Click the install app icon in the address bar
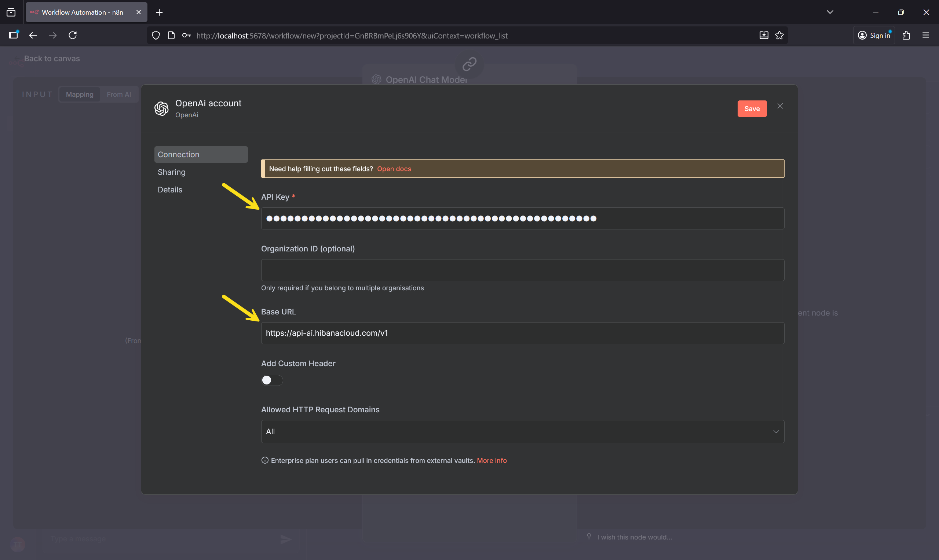 [764, 36]
